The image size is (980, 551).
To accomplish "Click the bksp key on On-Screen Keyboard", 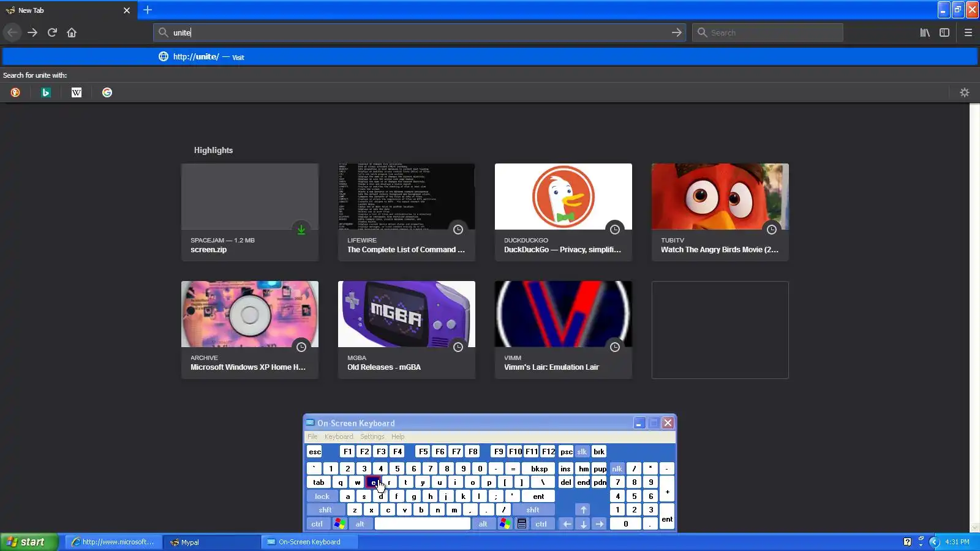I will point(539,469).
